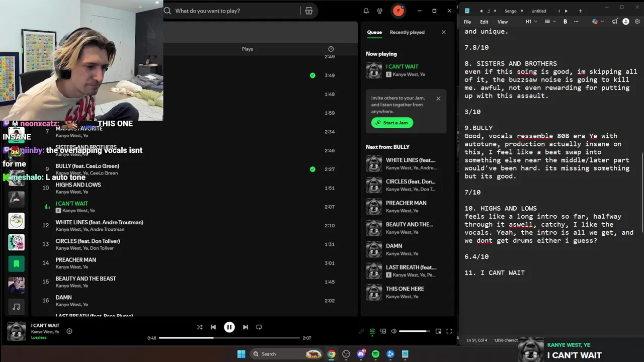
Task: Open the Andre Troutman artist link in tracklist
Action: point(107,229)
